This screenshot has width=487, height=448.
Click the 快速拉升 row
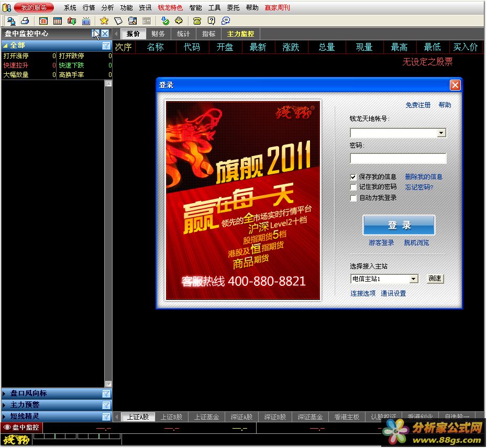click(29, 65)
